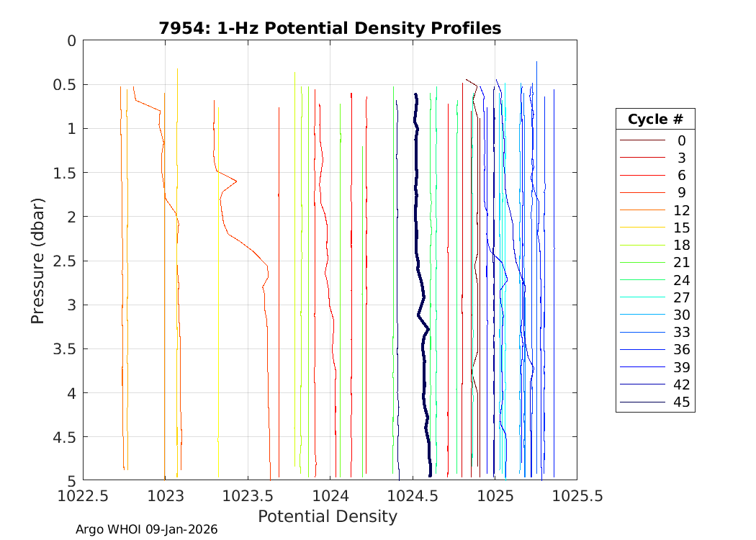This screenshot has height=540, width=756.
Task: Click legend entry number 36
Action: point(681,349)
